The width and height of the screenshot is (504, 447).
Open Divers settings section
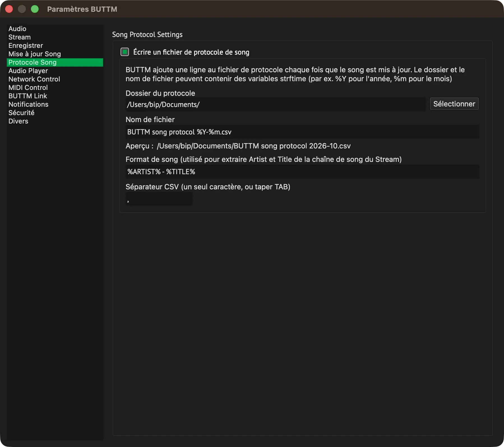pyautogui.click(x=55, y=121)
